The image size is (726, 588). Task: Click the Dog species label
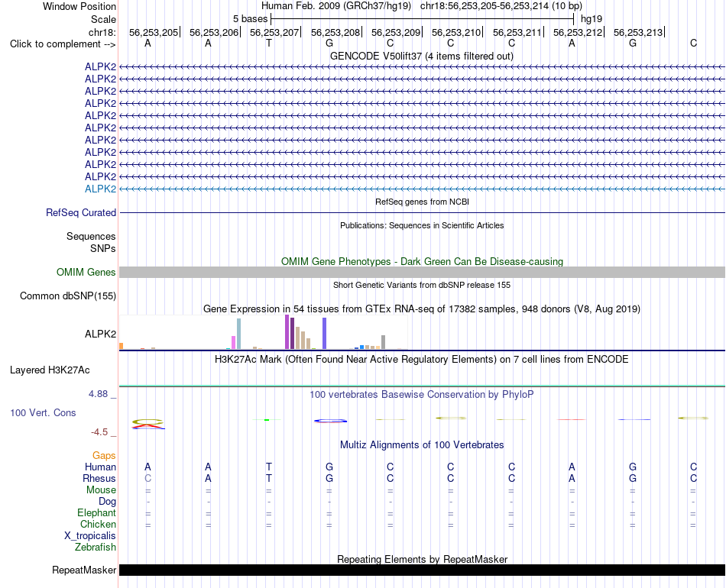coord(107,502)
